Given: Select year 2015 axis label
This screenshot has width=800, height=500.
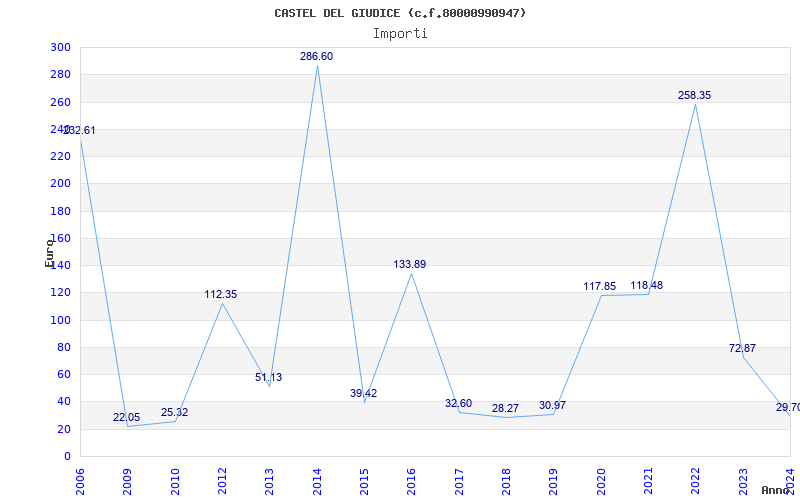Looking at the screenshot, I should click(364, 482).
